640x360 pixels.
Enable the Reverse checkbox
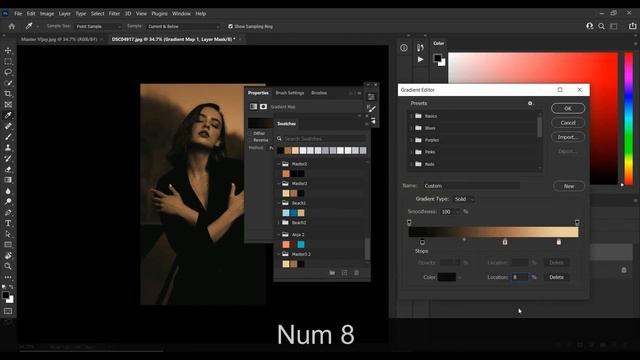pos(250,140)
